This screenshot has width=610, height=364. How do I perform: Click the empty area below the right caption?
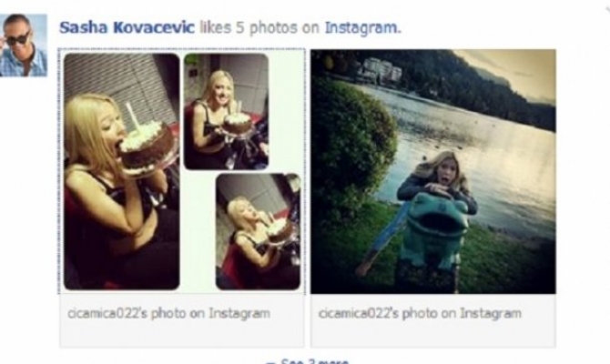click(433, 335)
